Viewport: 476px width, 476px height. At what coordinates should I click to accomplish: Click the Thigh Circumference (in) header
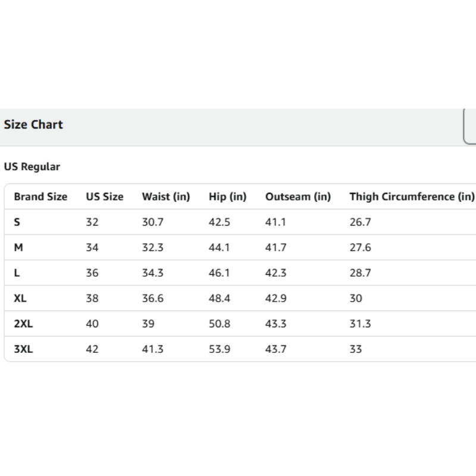412,197
